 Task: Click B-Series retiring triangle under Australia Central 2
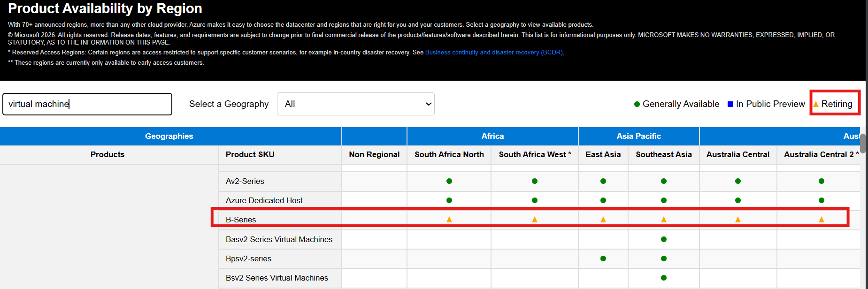pos(822,220)
